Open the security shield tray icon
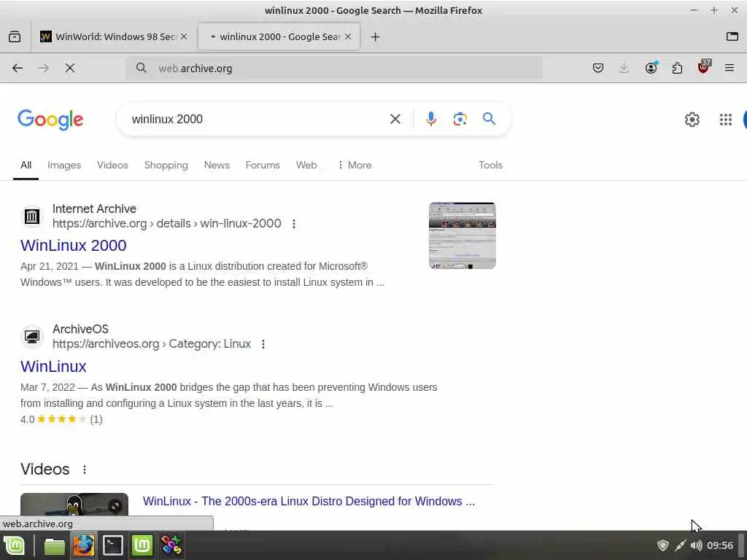This screenshot has height=560, width=747. (662, 545)
